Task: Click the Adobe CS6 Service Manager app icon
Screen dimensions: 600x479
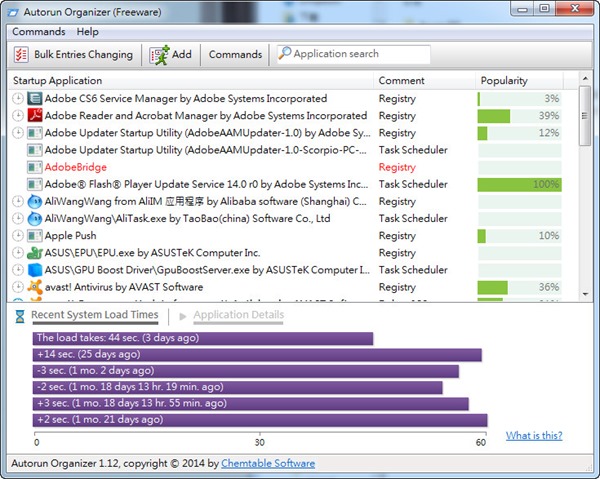Action: 34,99
